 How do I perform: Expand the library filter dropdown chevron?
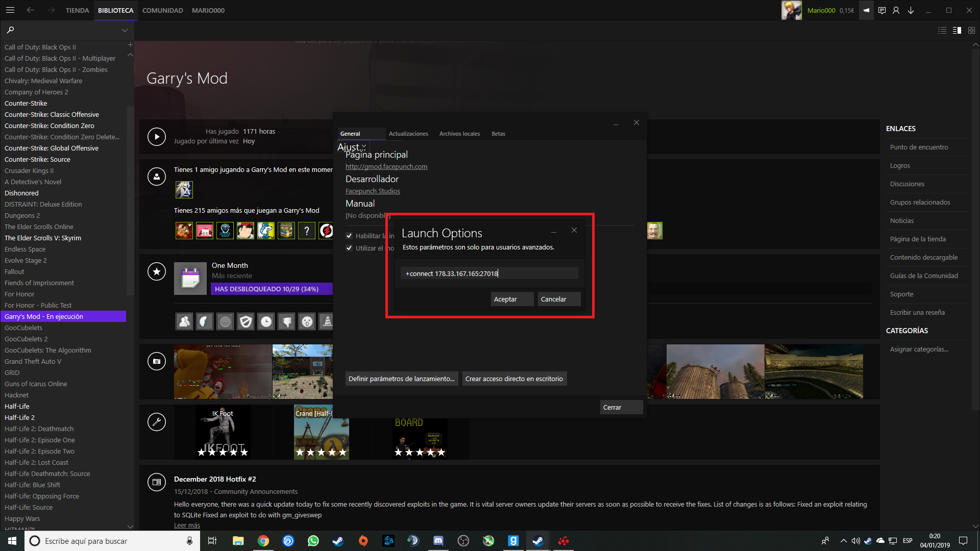(125, 31)
